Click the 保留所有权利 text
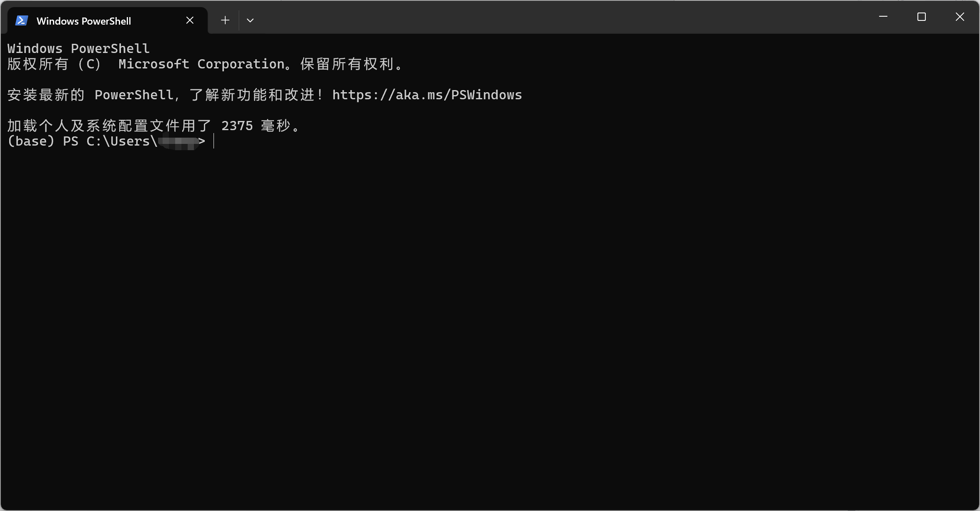This screenshot has width=980, height=511. 347,64
